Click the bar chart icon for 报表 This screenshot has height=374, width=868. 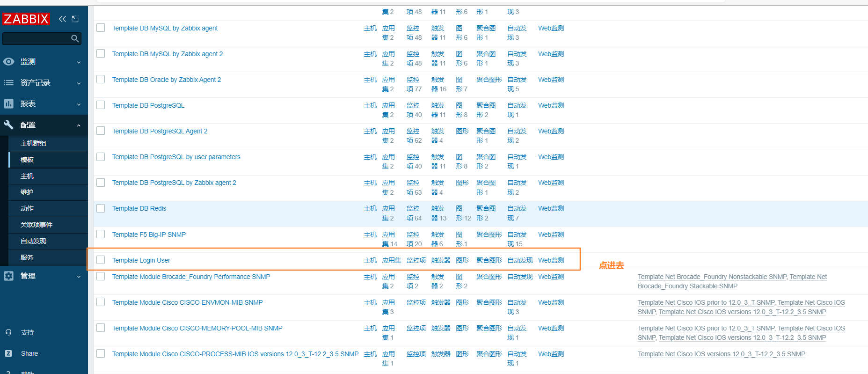(8, 103)
